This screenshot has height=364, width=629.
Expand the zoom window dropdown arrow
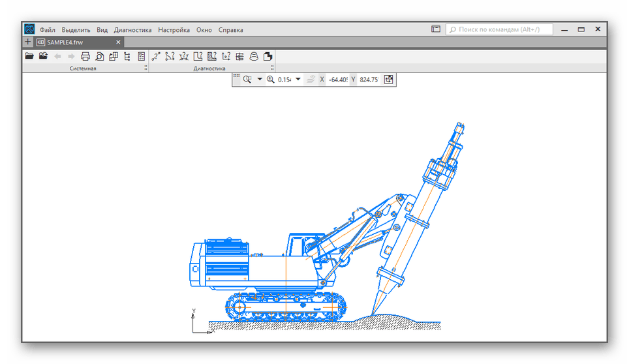click(259, 80)
